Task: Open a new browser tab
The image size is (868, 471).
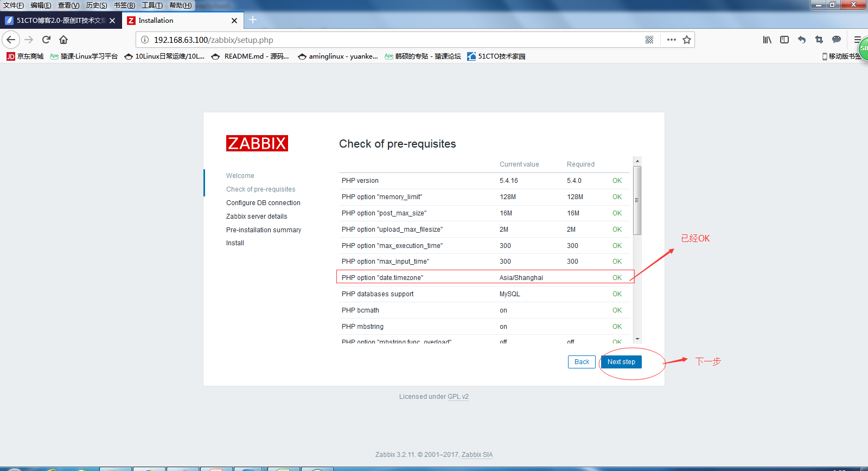Action: (x=253, y=20)
